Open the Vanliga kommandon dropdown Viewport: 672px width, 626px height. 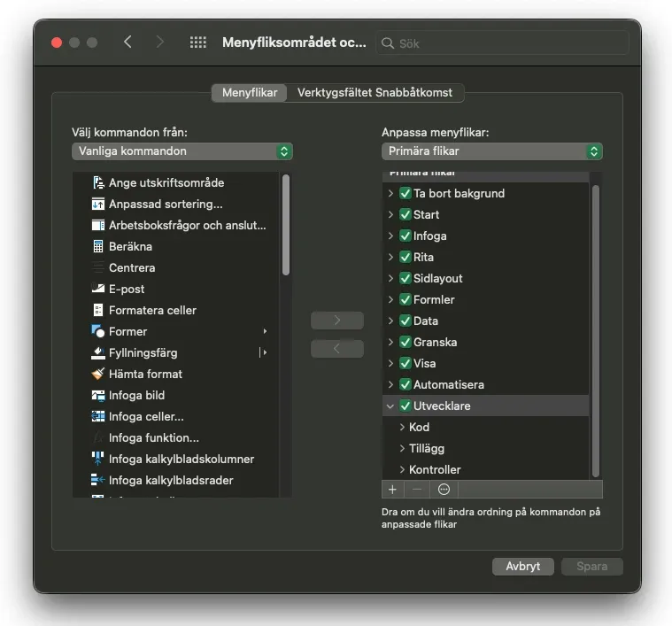[182, 151]
